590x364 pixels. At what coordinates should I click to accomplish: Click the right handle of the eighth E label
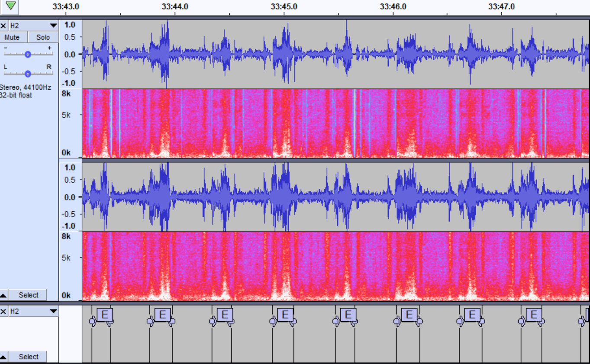click(542, 322)
